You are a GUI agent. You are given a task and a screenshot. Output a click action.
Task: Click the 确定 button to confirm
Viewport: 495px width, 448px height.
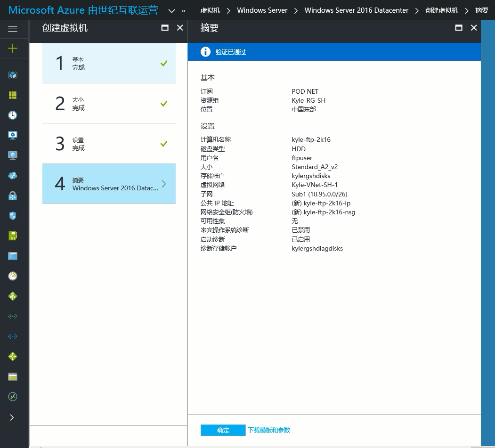point(223,430)
